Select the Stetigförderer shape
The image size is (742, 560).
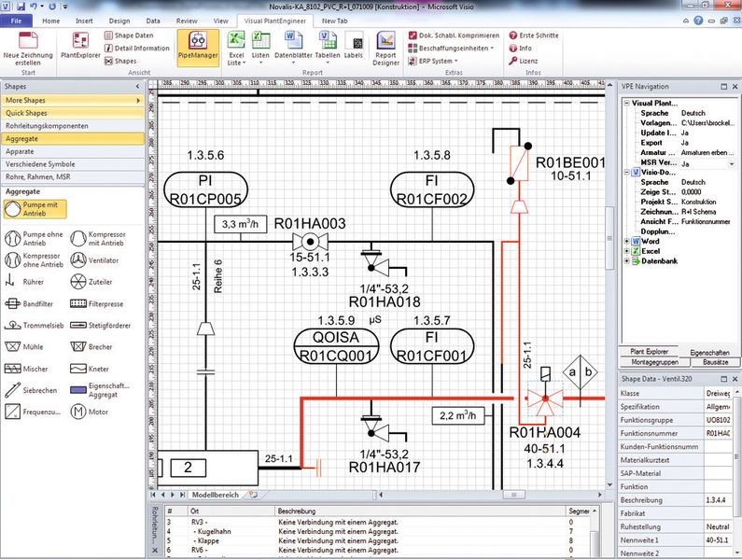click(100, 326)
